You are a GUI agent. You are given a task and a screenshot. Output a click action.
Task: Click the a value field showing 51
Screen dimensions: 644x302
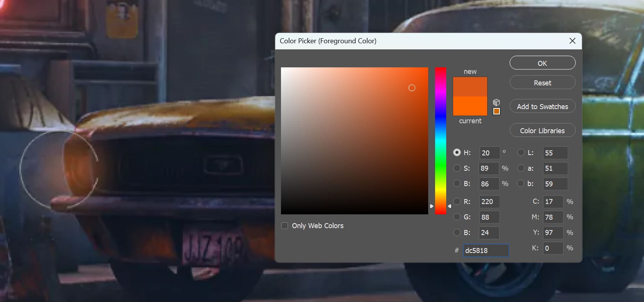[x=555, y=168]
